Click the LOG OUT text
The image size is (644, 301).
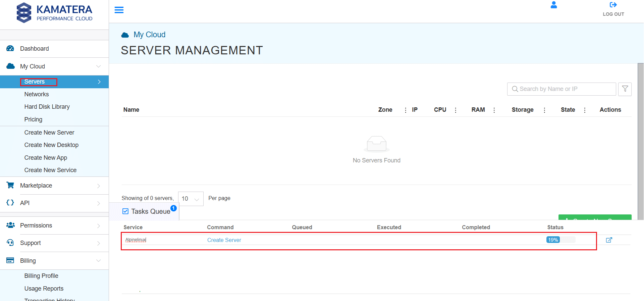[613, 14]
